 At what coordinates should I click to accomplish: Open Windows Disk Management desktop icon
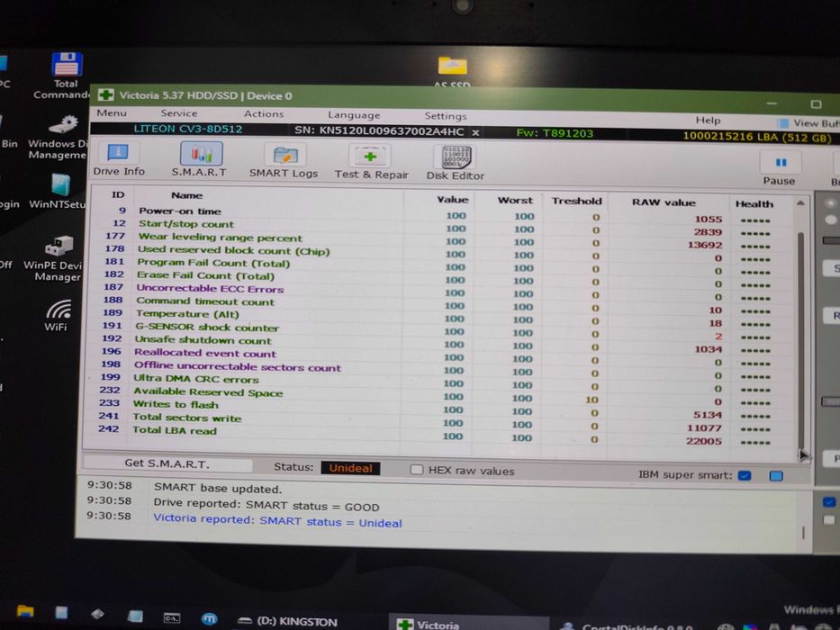coord(59,137)
